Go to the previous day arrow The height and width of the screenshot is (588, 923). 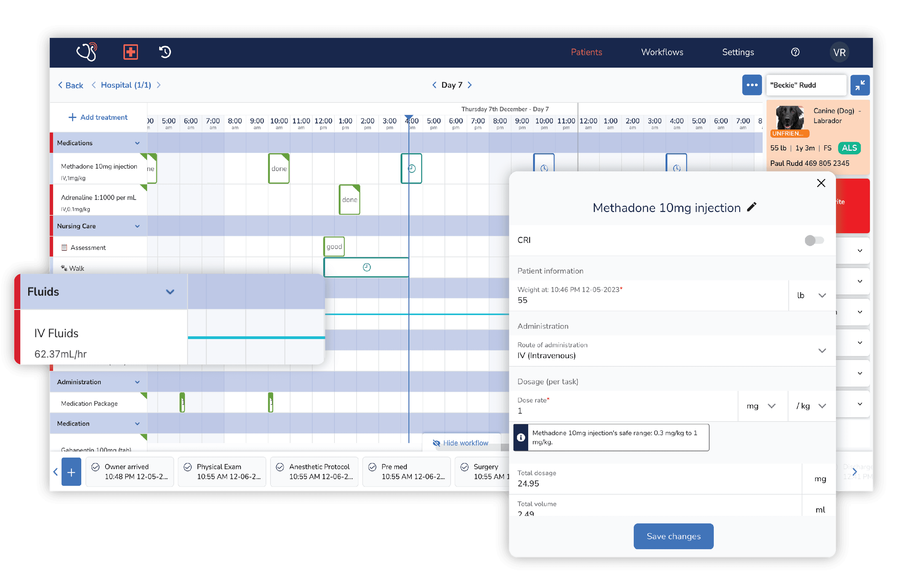pos(434,85)
